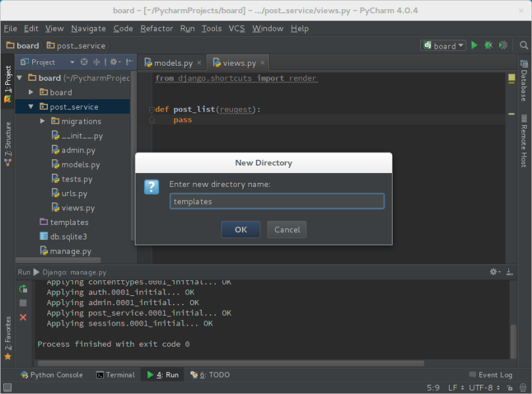Collapse the post_service folder
The height and width of the screenshot is (394, 532).
tap(31, 107)
